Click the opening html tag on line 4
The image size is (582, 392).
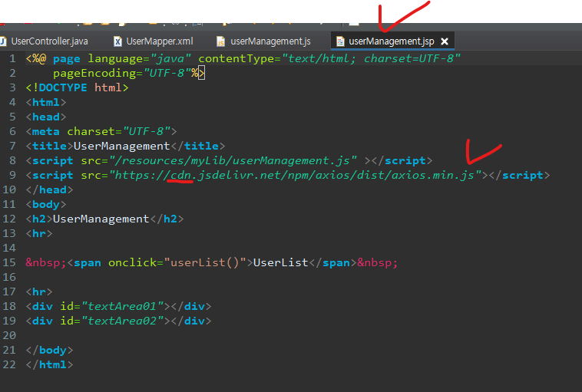click(46, 102)
